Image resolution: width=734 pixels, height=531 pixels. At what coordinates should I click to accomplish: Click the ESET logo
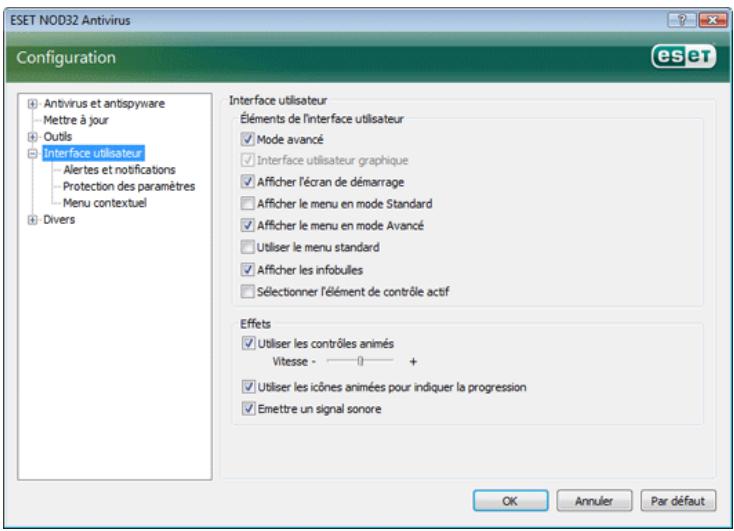point(683,56)
